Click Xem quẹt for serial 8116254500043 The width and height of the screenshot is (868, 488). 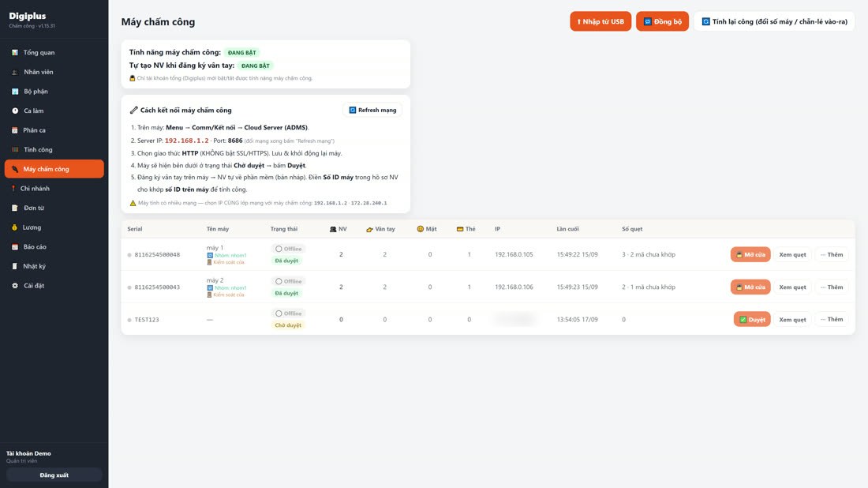(x=793, y=287)
